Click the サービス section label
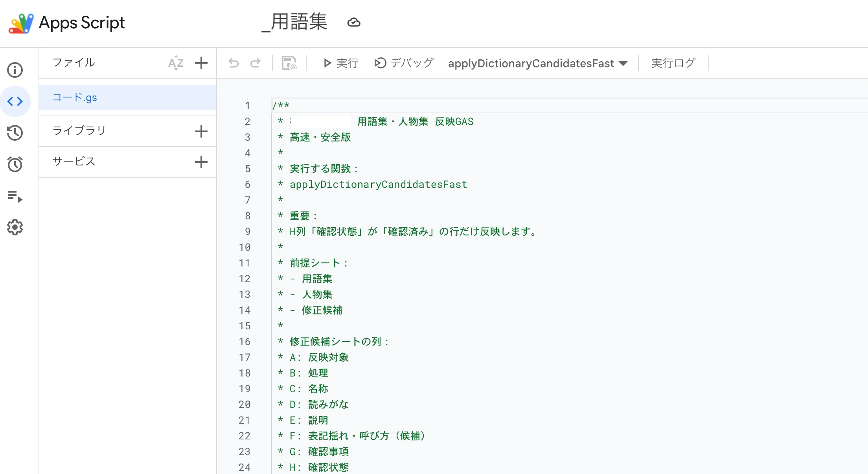 (x=74, y=161)
